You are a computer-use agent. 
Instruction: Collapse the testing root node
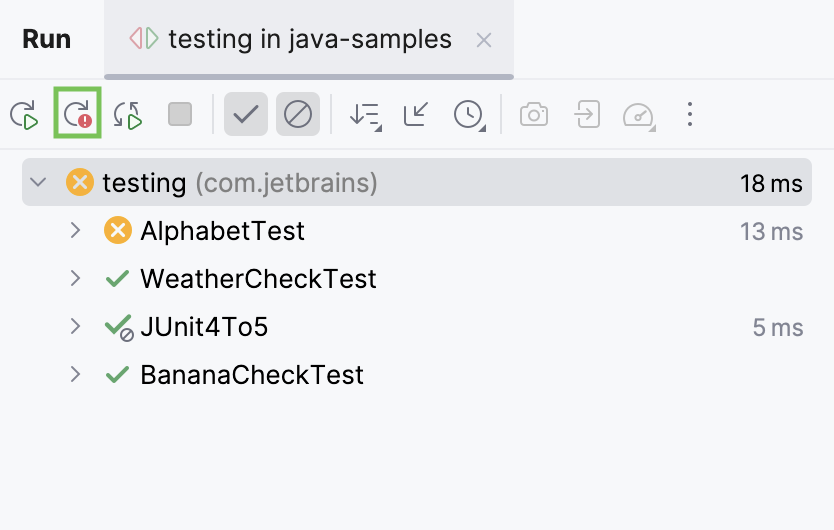pos(39,183)
